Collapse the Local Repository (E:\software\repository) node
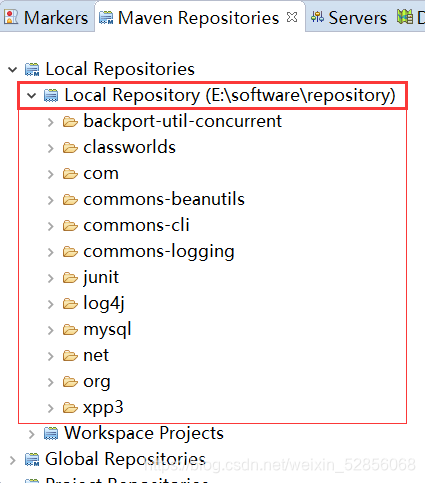The image size is (425, 483). coord(32,96)
